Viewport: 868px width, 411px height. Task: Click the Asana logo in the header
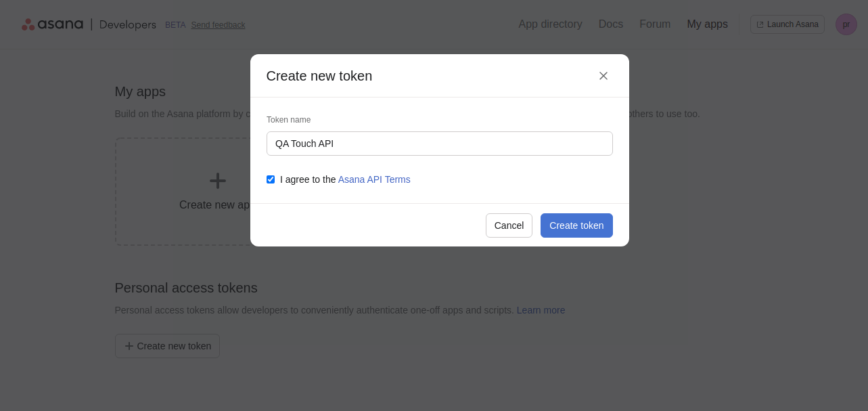[x=52, y=24]
